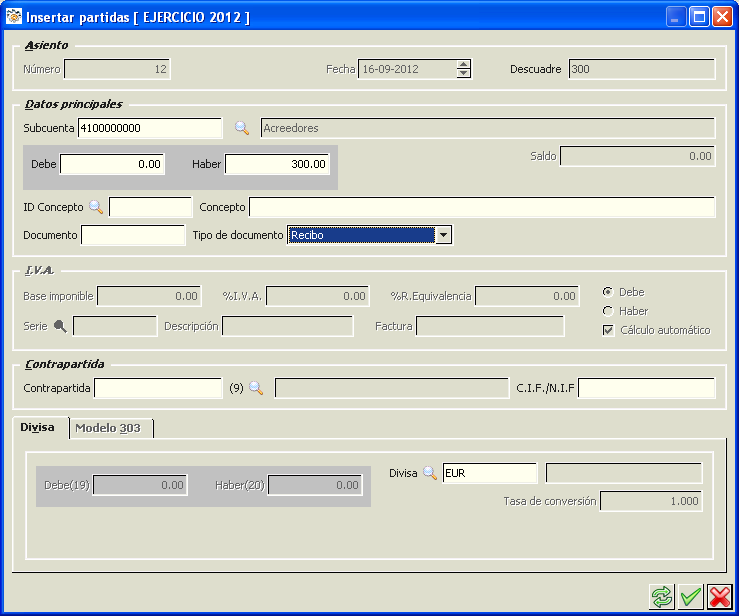
Task: Select the Haber radio button
Action: coord(608,311)
